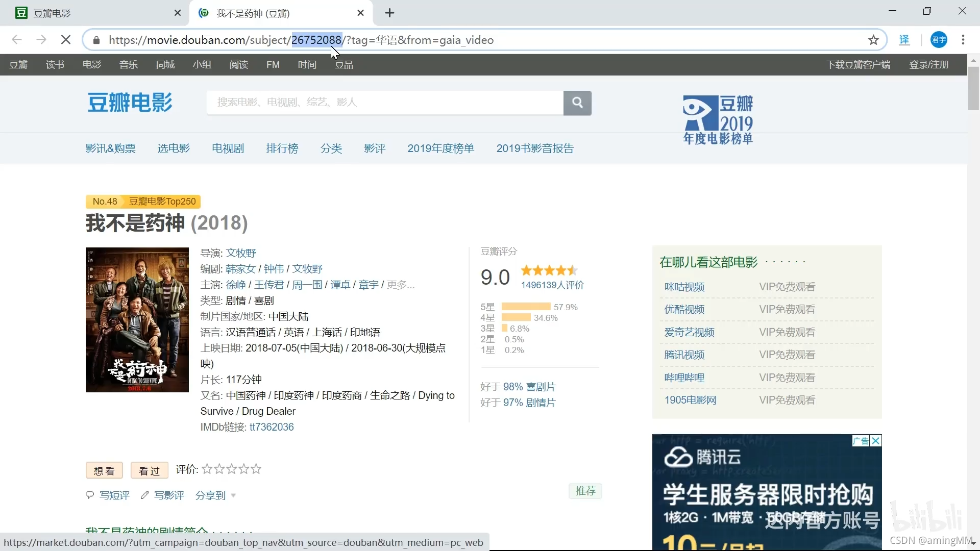Open the user profile avatar icon
The image size is (980, 551).
(x=939, y=40)
